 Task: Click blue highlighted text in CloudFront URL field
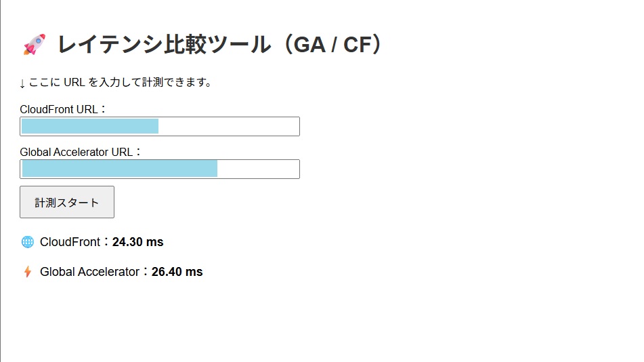click(x=90, y=127)
